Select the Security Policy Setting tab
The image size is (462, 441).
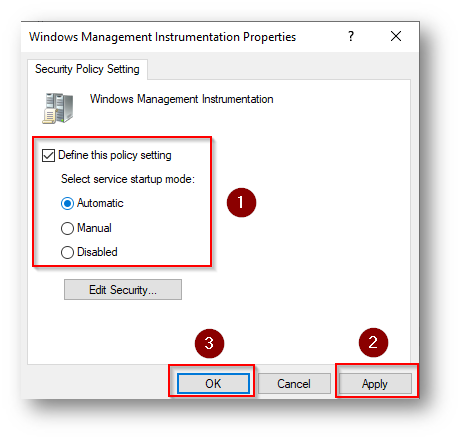tap(87, 69)
